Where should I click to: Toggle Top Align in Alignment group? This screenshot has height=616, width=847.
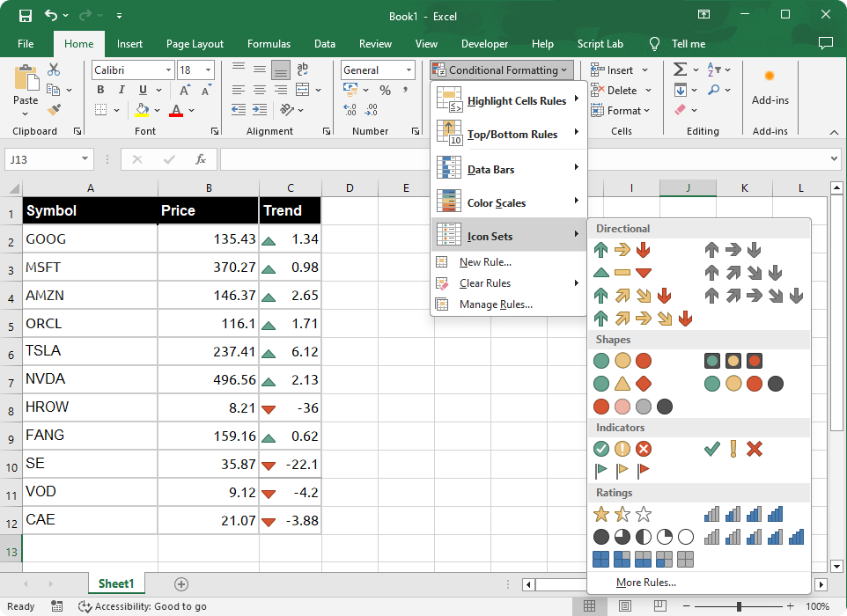(239, 67)
